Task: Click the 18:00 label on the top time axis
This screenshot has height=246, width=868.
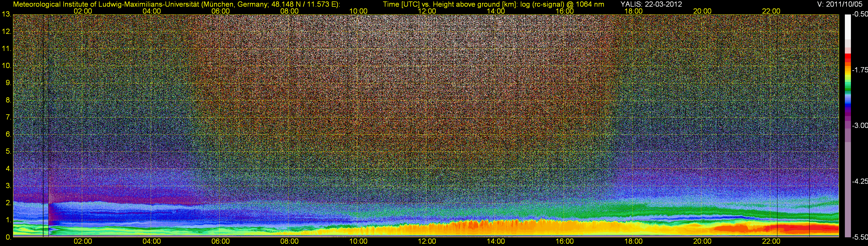Action: 633,11
